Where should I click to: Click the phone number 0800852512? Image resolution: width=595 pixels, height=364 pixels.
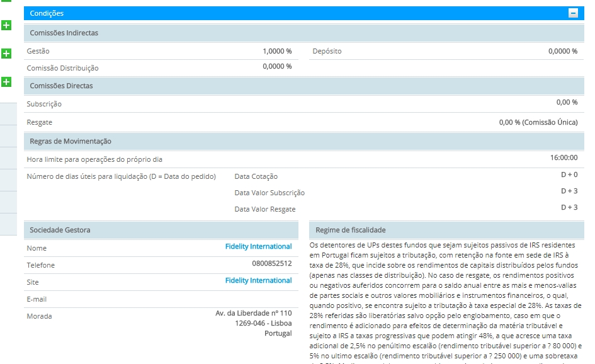click(x=271, y=264)
